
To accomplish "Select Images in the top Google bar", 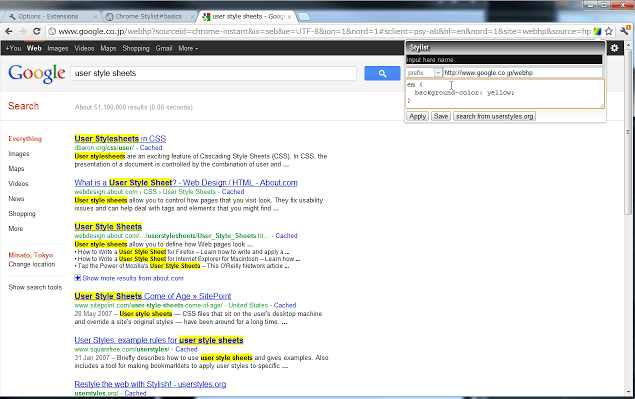I will click(58, 48).
